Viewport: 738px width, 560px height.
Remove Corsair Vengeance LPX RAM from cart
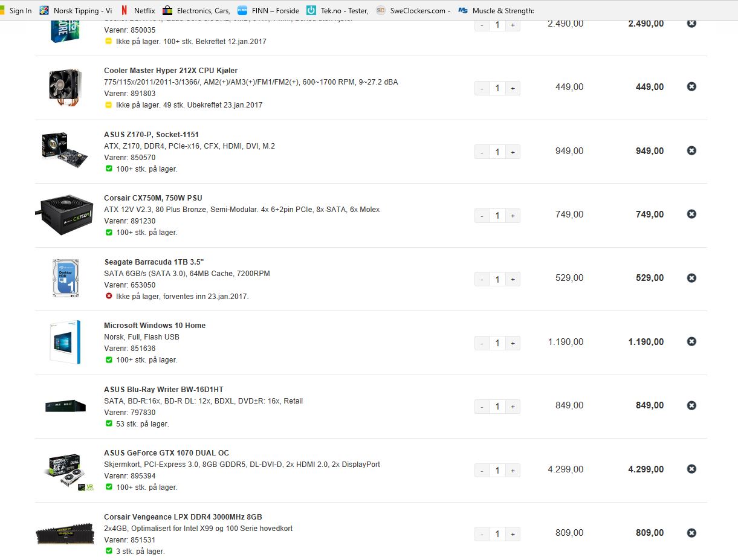(x=691, y=533)
